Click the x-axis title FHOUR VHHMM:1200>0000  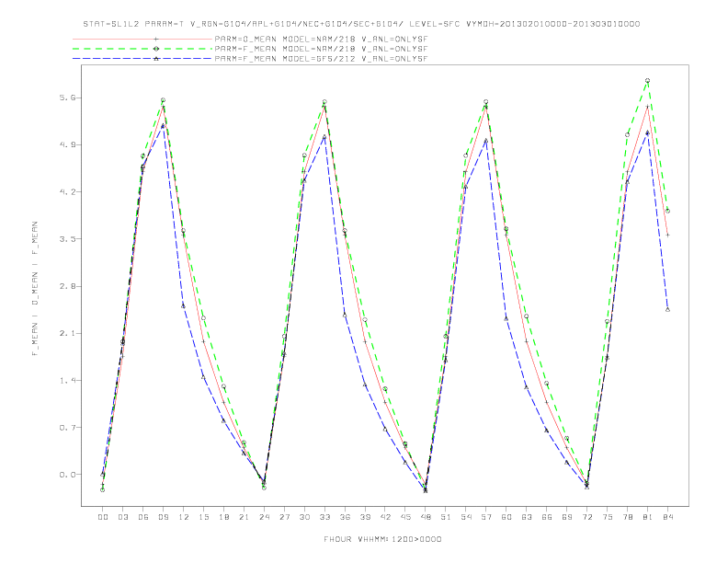pos(382,539)
